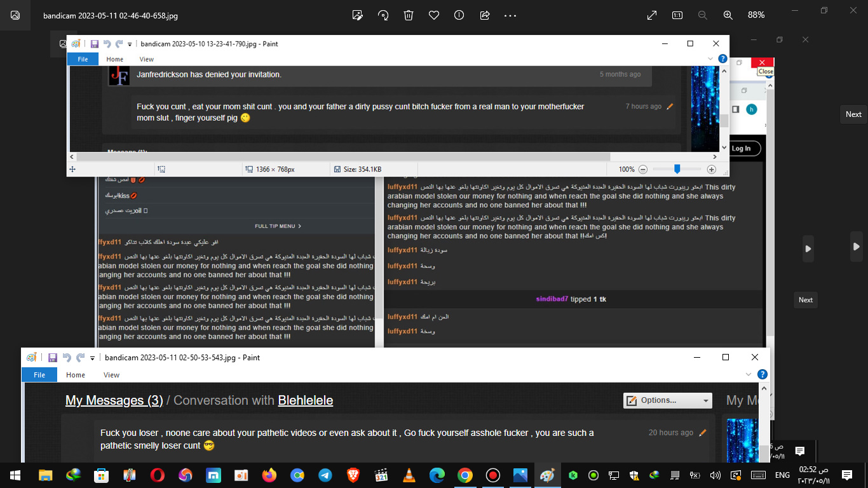Screen dimensions: 868x488
Task: Switch to Home tab in upper Paint window
Action: [115, 59]
